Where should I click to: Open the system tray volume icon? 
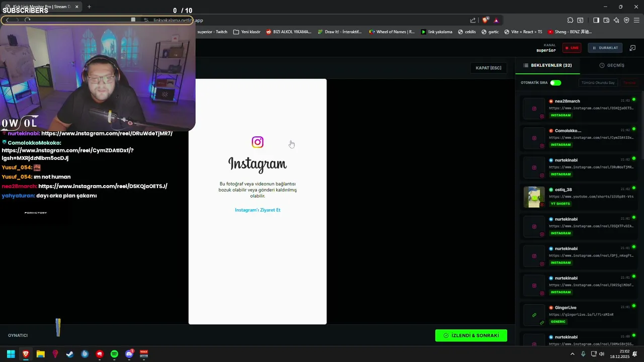pyautogui.click(x=602, y=354)
